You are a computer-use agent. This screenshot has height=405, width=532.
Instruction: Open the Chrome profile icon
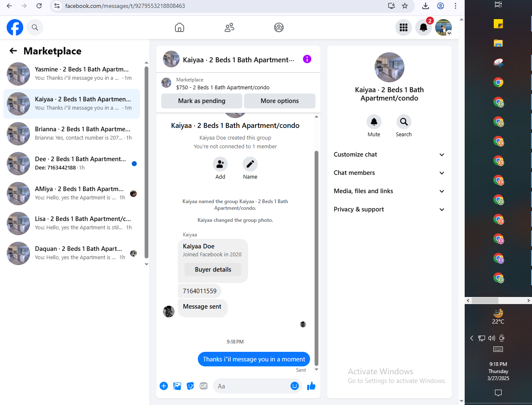click(x=441, y=6)
